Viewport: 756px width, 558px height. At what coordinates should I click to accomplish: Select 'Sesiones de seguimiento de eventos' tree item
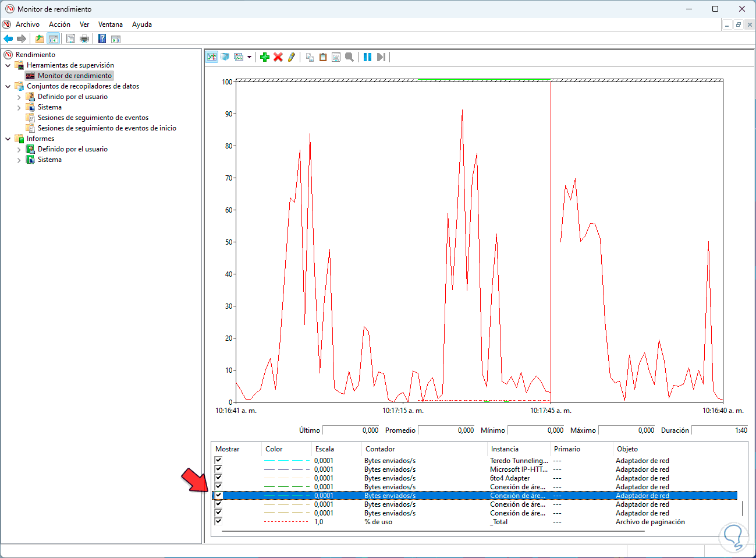(x=93, y=118)
